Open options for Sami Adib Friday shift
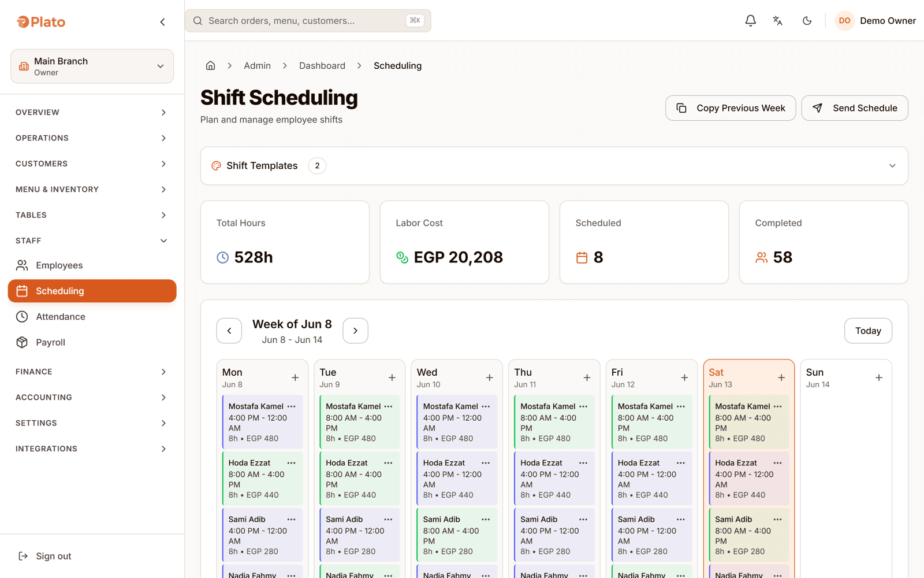 [x=681, y=520]
